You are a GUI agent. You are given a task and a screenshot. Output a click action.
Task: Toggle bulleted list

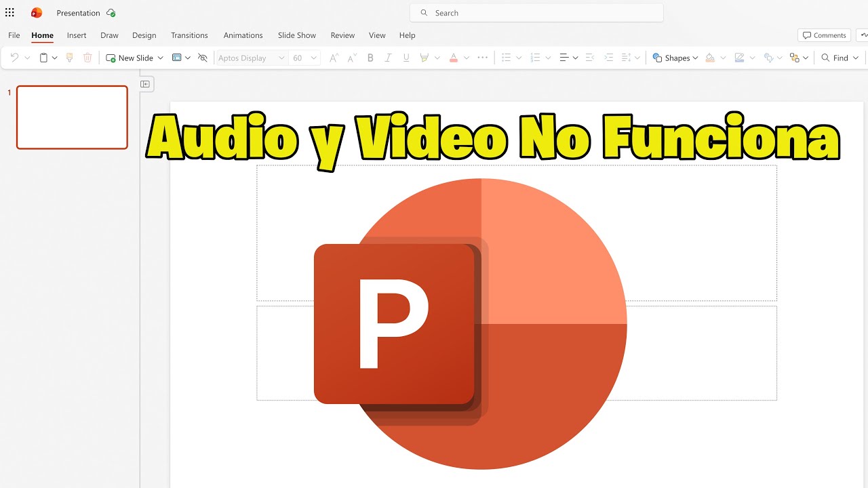click(x=506, y=58)
